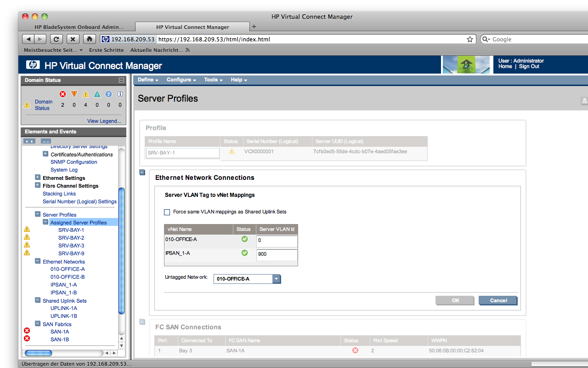The width and height of the screenshot is (588, 368).
Task: Open the Help menu
Action: (238, 80)
